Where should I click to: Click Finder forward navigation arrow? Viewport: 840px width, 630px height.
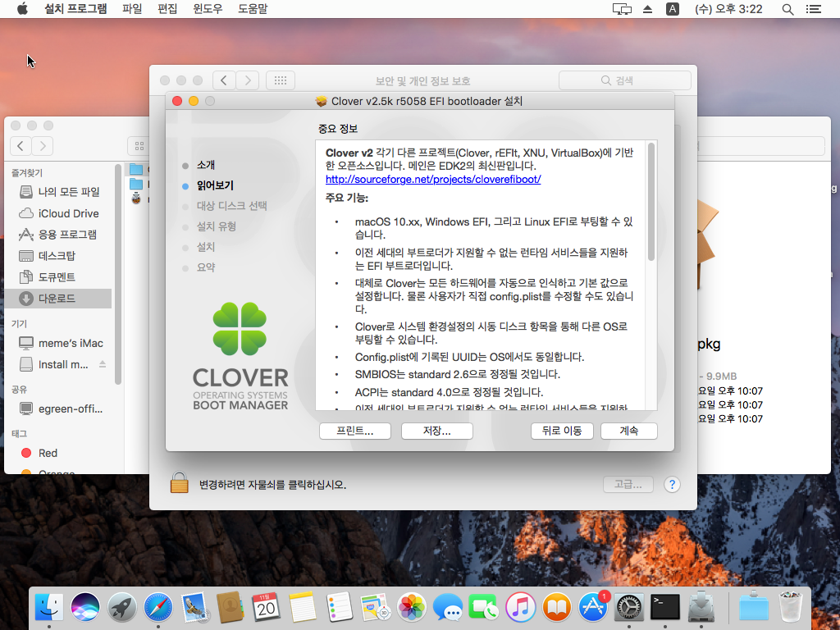pyautogui.click(x=43, y=146)
